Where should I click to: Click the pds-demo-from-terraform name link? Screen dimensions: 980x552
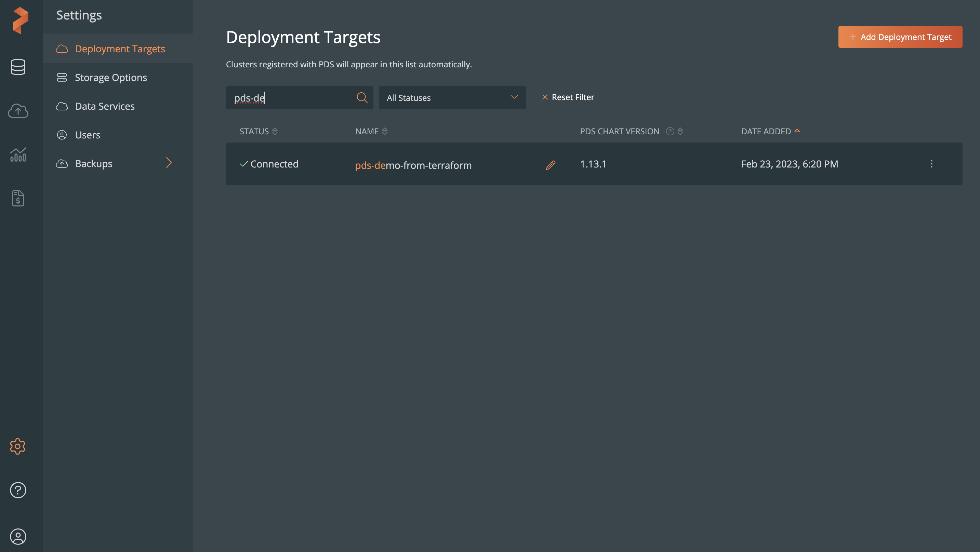click(413, 164)
